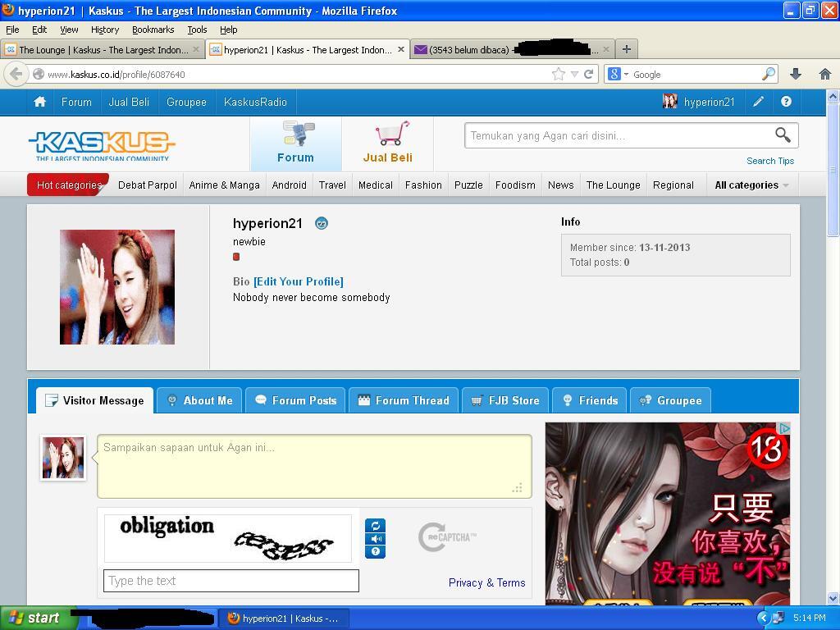Click the badge icon beside hyperion21 username
The width and height of the screenshot is (840, 630).
tap(322, 223)
